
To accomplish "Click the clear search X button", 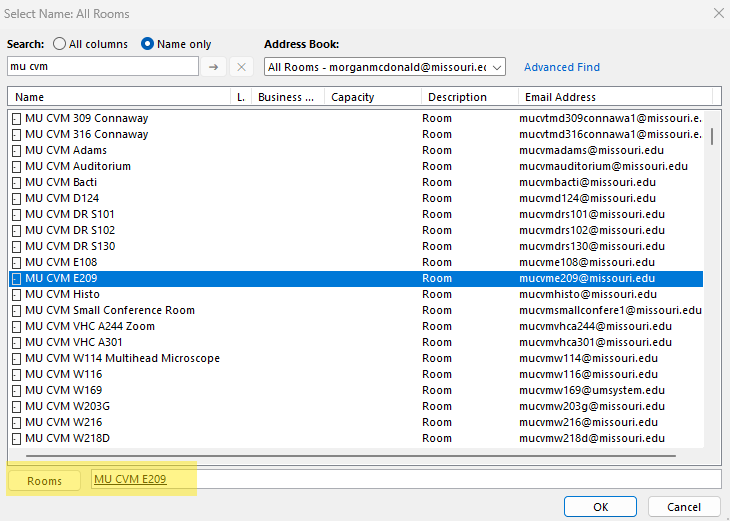I will (241, 67).
